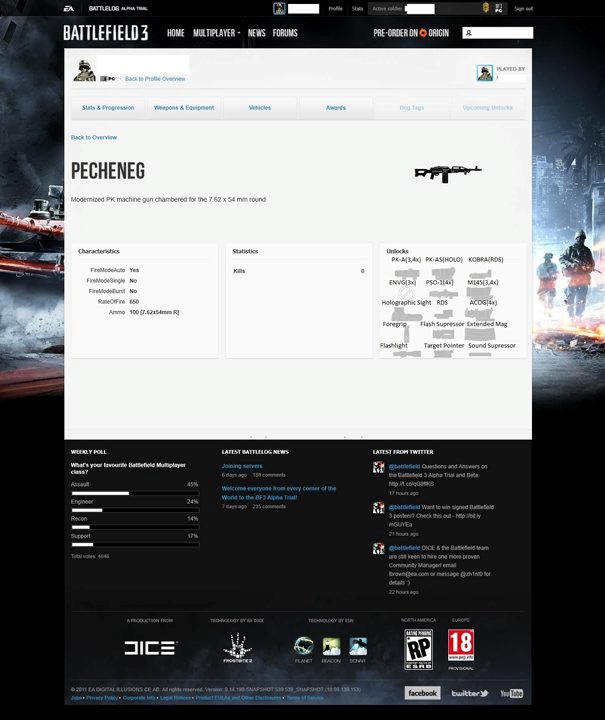The width and height of the screenshot is (605, 720).
Task: Click the orange Origin icon
Action: (423, 33)
